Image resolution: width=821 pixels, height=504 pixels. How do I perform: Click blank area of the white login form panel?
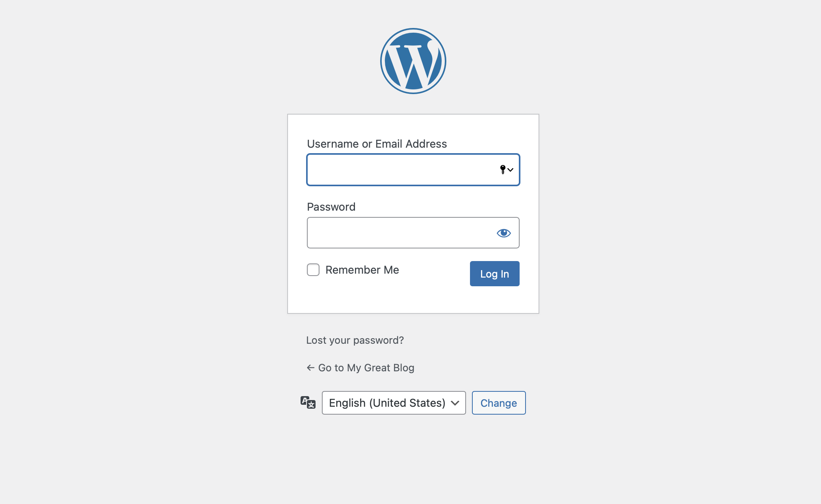tap(413, 300)
